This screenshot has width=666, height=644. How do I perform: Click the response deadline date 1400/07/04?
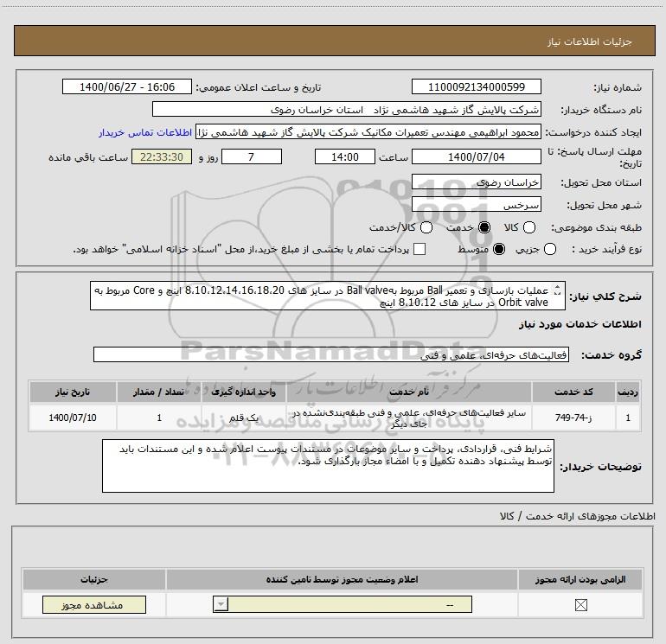(x=476, y=156)
